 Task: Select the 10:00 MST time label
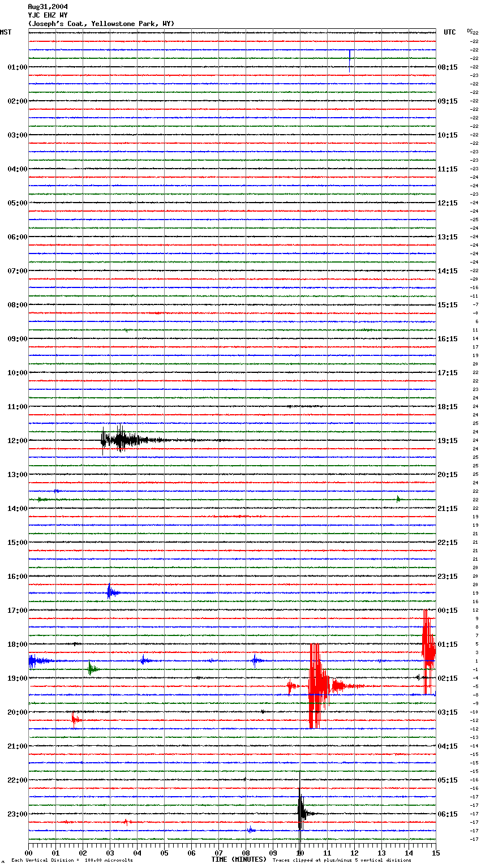[x=18, y=372]
